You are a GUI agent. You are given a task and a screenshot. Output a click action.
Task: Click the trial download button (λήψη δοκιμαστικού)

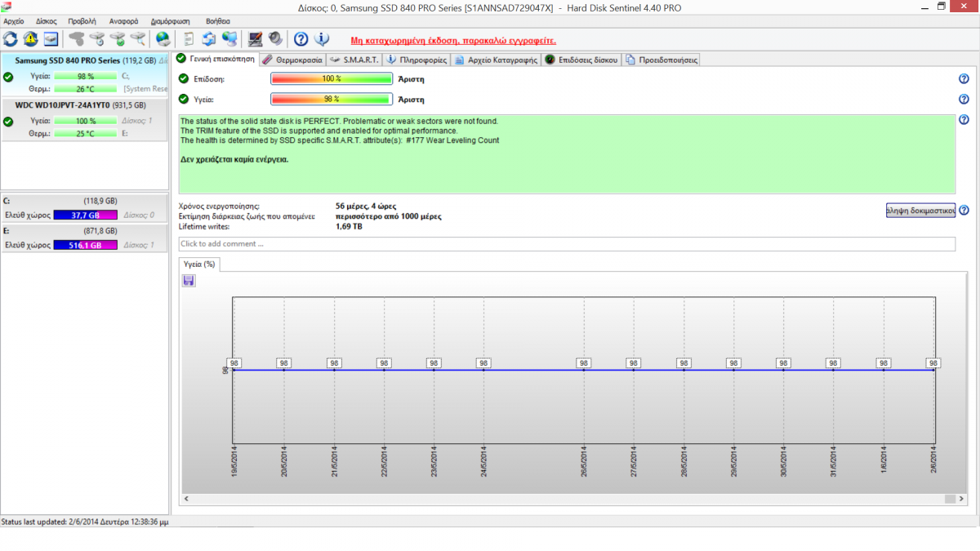tap(920, 210)
